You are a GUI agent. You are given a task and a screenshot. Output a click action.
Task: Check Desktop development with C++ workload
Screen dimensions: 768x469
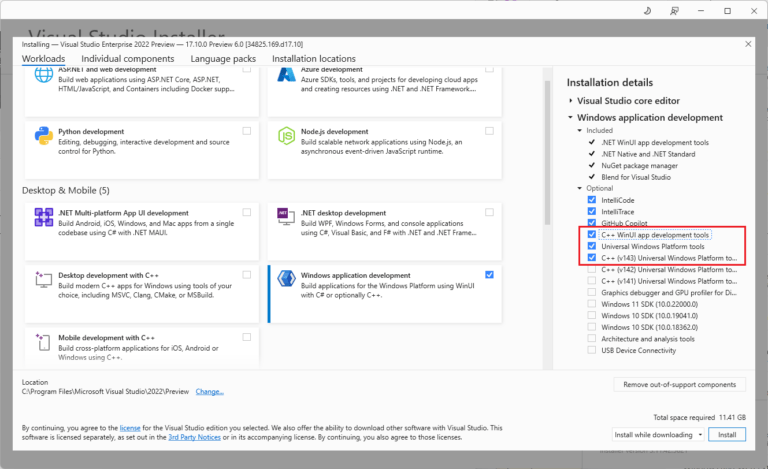pyautogui.click(x=247, y=275)
